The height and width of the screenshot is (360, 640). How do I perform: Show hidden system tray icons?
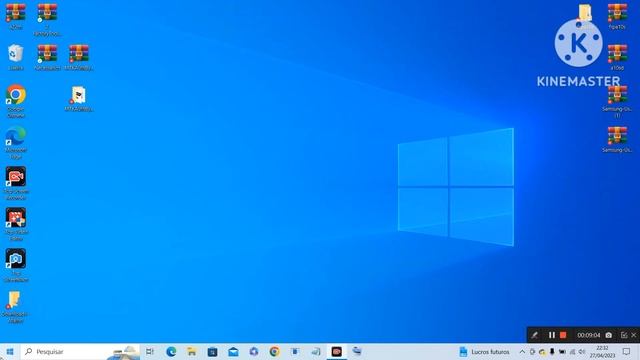coord(522,351)
